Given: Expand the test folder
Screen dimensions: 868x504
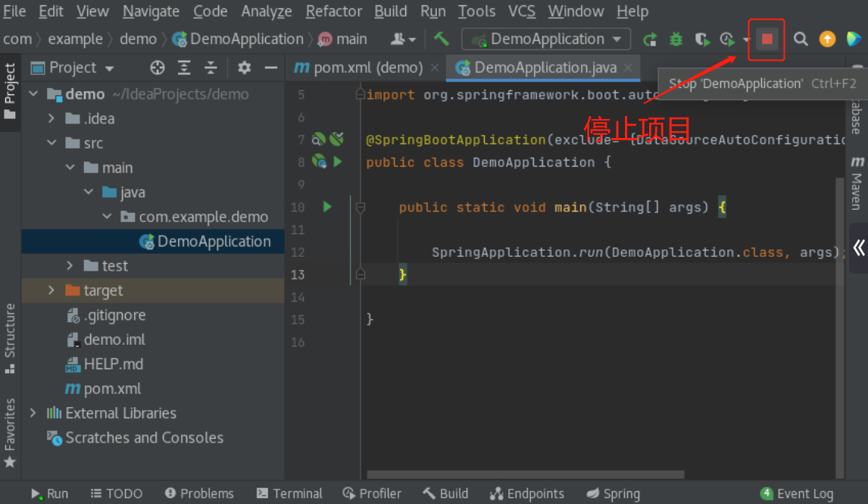Looking at the screenshot, I should (70, 266).
